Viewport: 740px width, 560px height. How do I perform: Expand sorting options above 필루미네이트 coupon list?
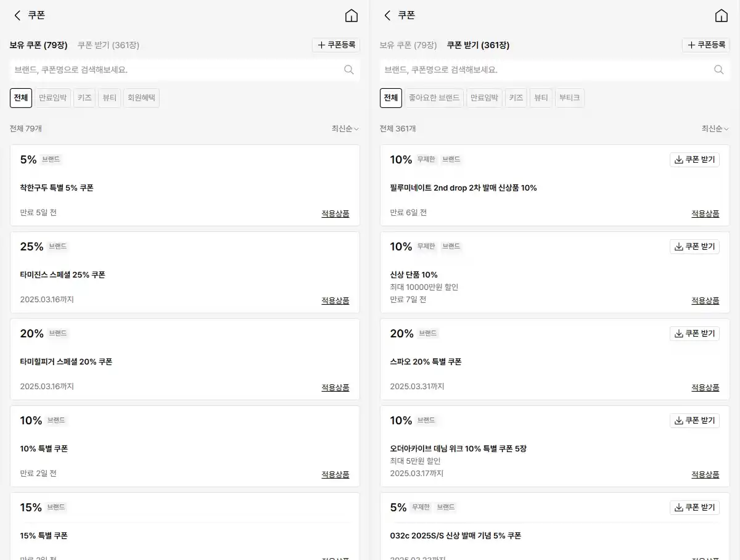714,128
